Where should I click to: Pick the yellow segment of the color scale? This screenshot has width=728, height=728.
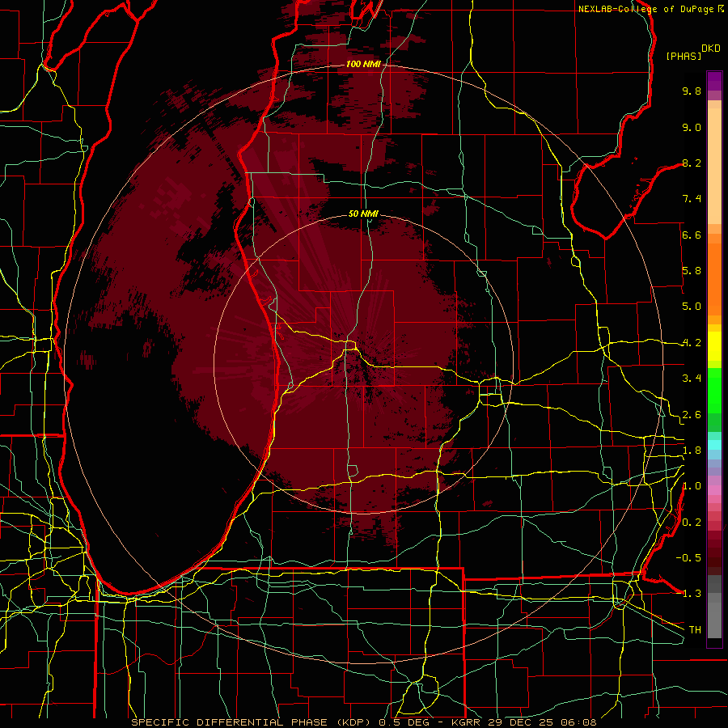pos(714,346)
